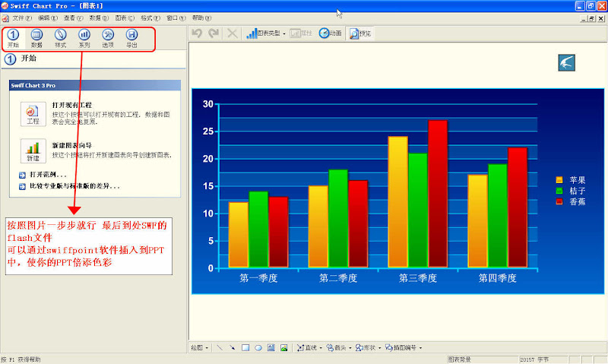Click the 苹果 yellow legend swatch
The image size is (608, 364).
coord(559,180)
